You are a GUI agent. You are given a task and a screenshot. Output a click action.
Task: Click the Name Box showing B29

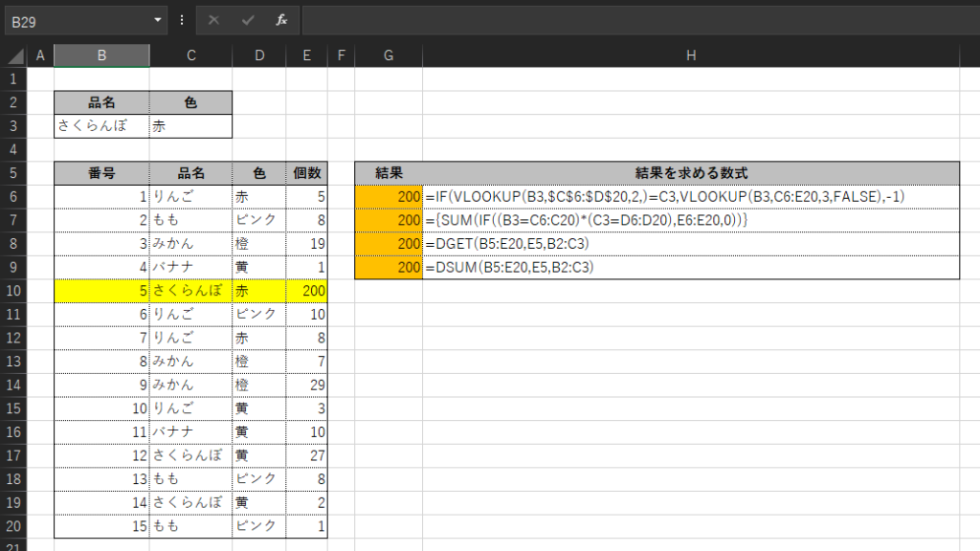(x=77, y=19)
